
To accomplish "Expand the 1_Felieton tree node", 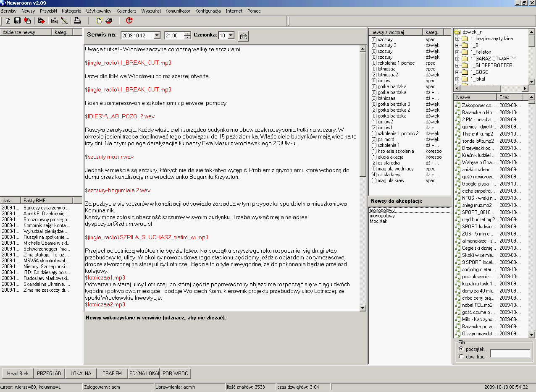I will point(457,52).
